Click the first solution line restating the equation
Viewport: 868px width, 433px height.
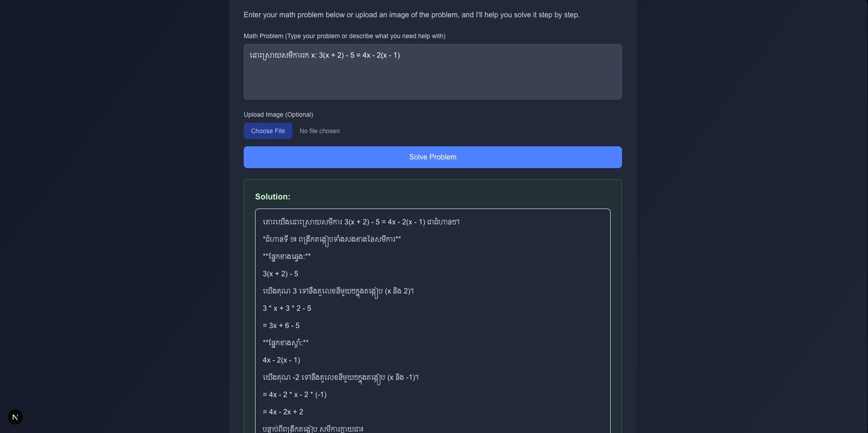point(361,222)
